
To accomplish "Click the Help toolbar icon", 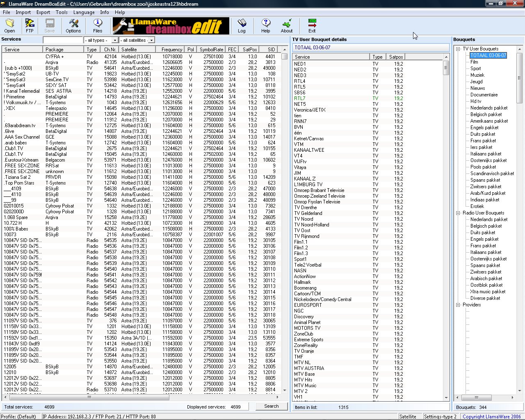I will [266, 25].
